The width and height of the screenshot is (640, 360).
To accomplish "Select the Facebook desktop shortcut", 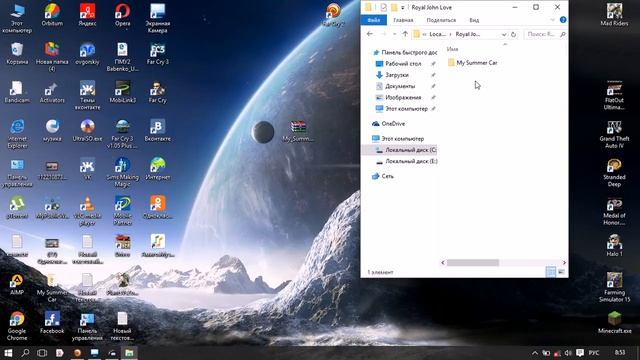I will coord(52,322).
